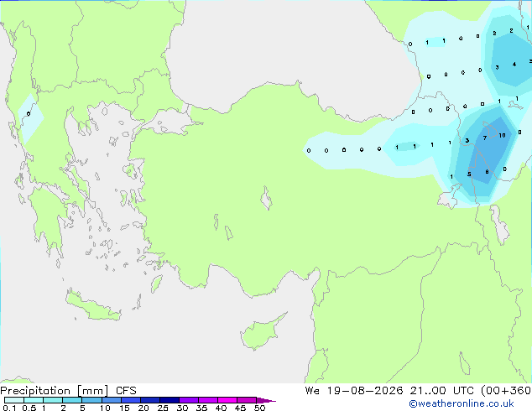Click the island of Crete on the map
The height and width of the screenshot is (411, 532).
[x=93, y=305]
